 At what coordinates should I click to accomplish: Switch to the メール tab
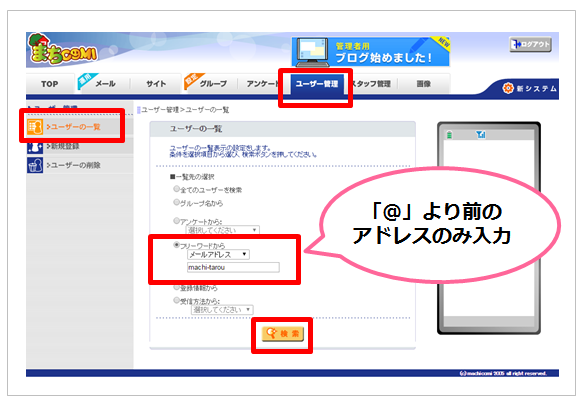(105, 84)
